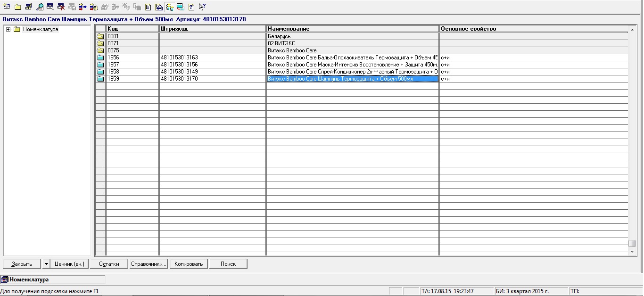The image size is (644, 296).
Task: Activate the context help cursor icon
Action: (202, 7)
